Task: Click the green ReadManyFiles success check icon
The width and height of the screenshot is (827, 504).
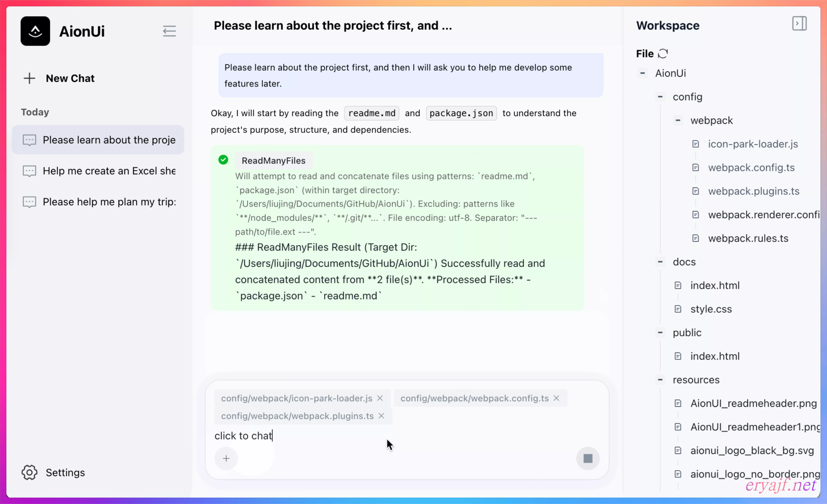Action: pyautogui.click(x=223, y=160)
